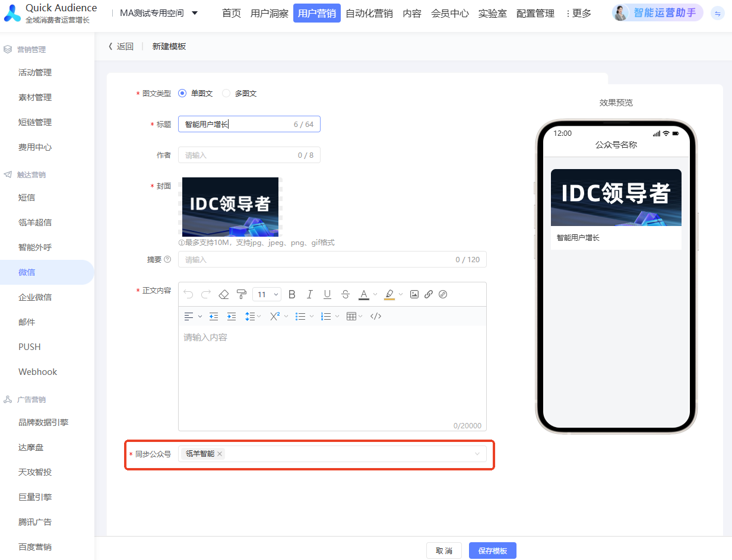Expand the alignment dropdown arrow
The width and height of the screenshot is (732, 560).
[200, 316]
